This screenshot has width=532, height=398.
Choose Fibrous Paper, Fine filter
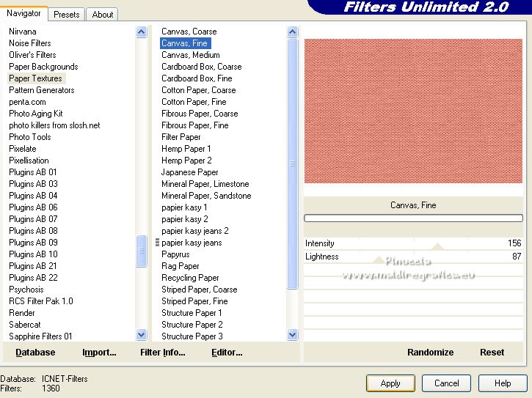pyautogui.click(x=194, y=125)
